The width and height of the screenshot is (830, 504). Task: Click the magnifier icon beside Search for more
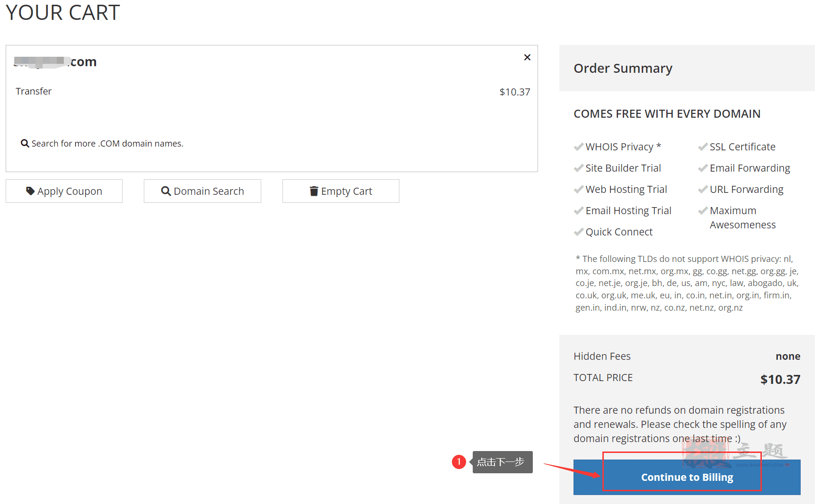coord(25,143)
